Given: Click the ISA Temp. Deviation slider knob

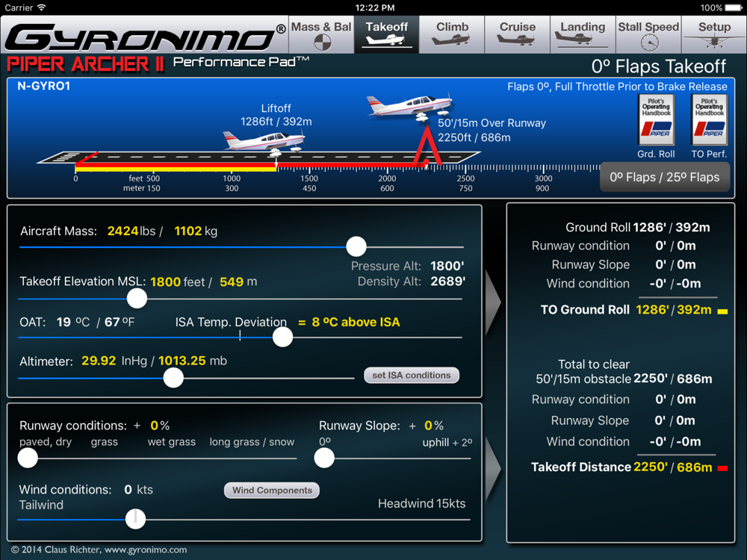Looking at the screenshot, I should [282, 337].
